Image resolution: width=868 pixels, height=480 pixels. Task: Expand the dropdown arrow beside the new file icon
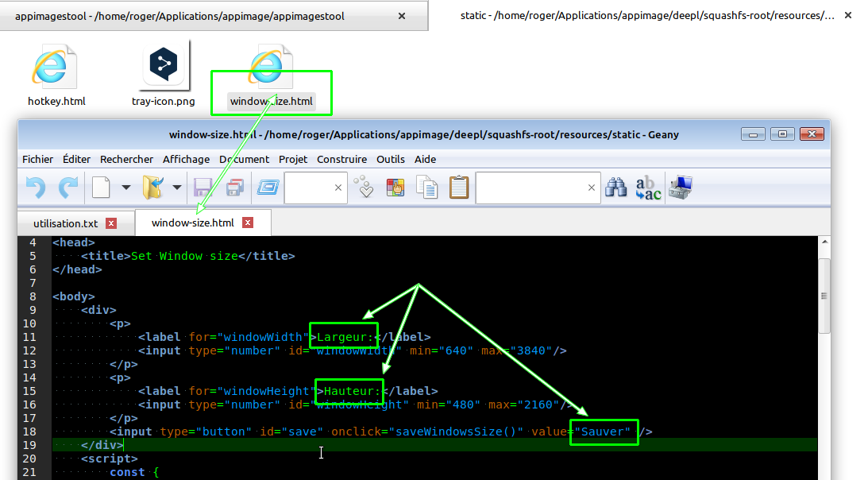[x=125, y=188]
